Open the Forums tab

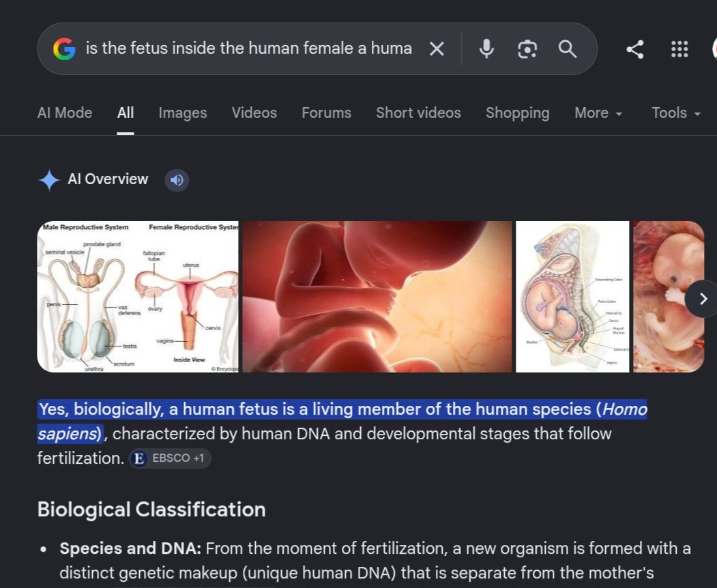click(x=326, y=113)
